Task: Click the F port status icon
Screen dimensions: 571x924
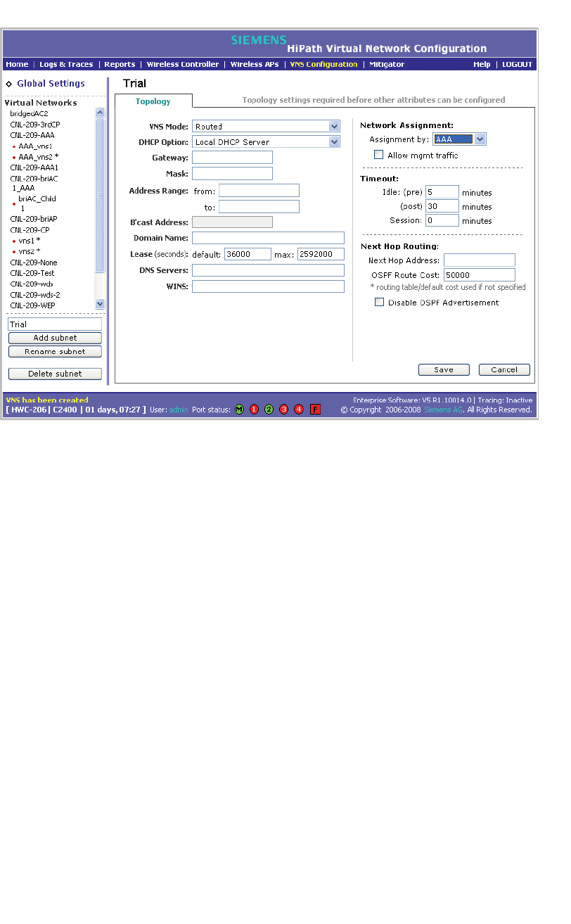Action: [x=315, y=410]
